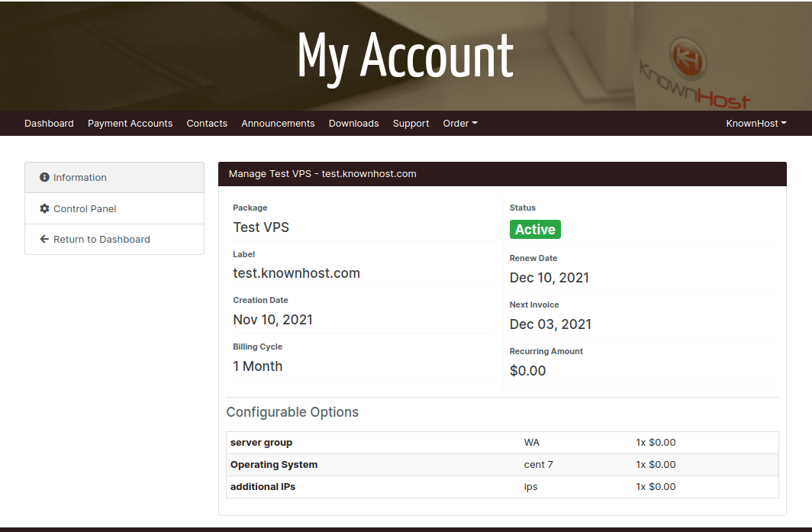Click the recurring amount '$0.00'
Image resolution: width=812 pixels, height=532 pixels.
[527, 371]
